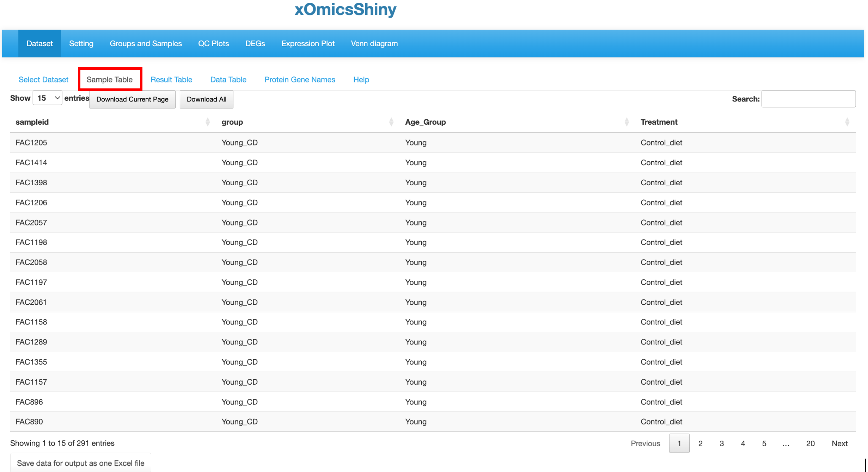Select sample cell FAC1398
This screenshot has width=868, height=472.
(x=31, y=182)
